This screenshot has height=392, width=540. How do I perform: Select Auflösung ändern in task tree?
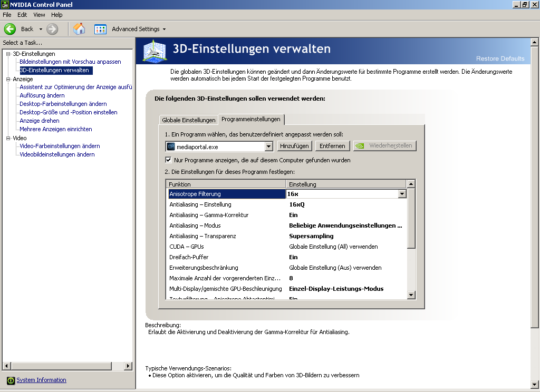pyautogui.click(x=42, y=95)
